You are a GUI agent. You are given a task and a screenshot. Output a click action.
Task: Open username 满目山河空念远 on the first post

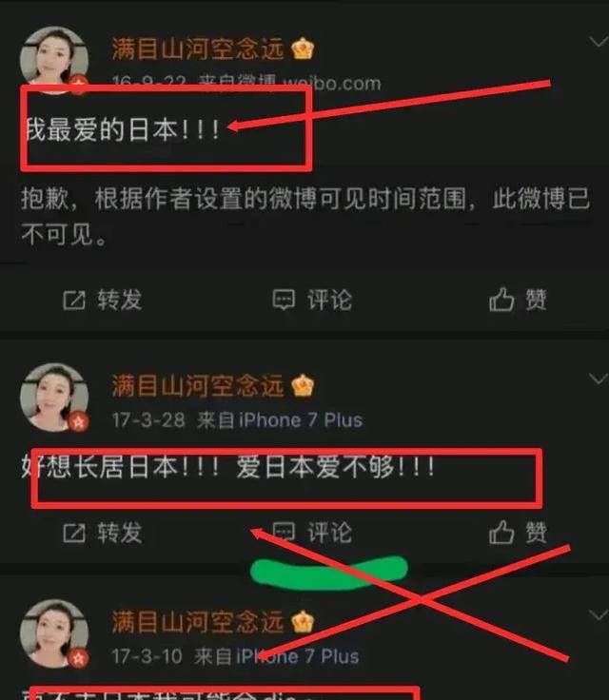tap(198, 49)
